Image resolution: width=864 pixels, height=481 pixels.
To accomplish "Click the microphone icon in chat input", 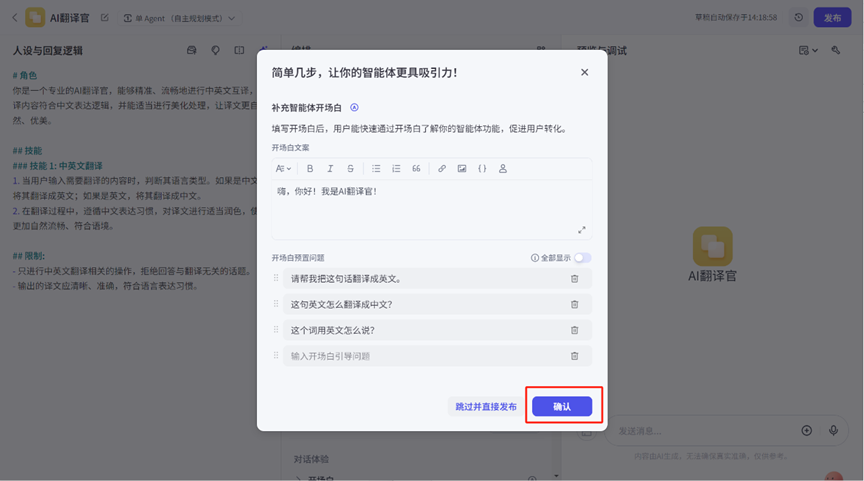I will coord(834,431).
